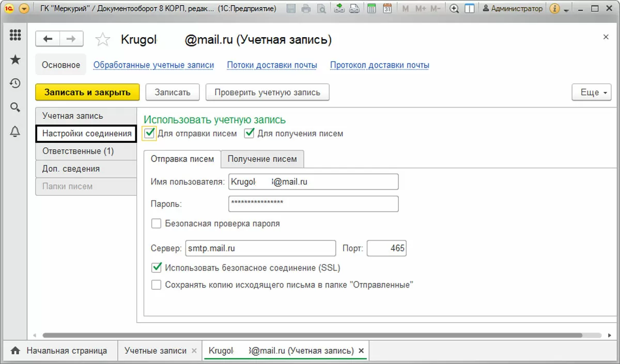Enable Сохранять копию исходящего письма checkbox

tap(156, 284)
